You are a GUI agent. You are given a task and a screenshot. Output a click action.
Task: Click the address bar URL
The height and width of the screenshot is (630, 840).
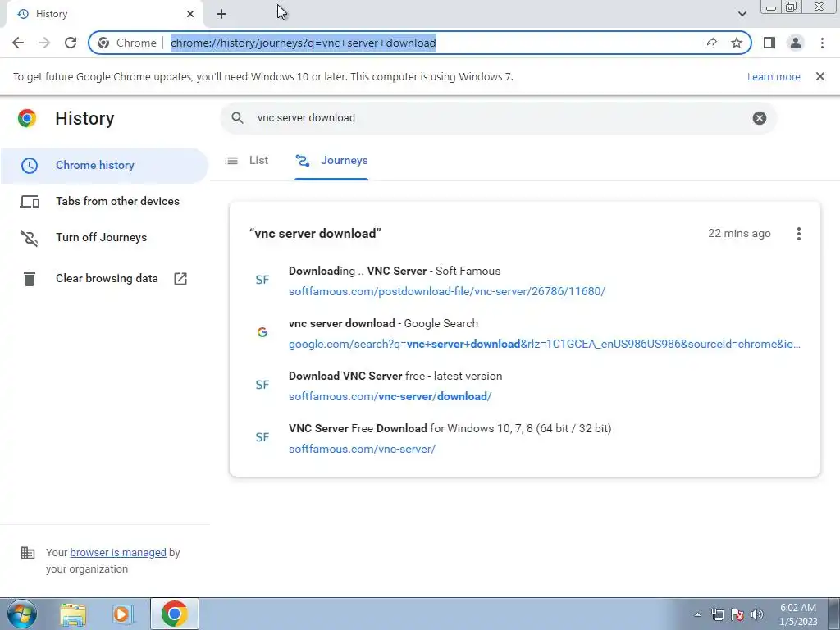[x=304, y=43]
